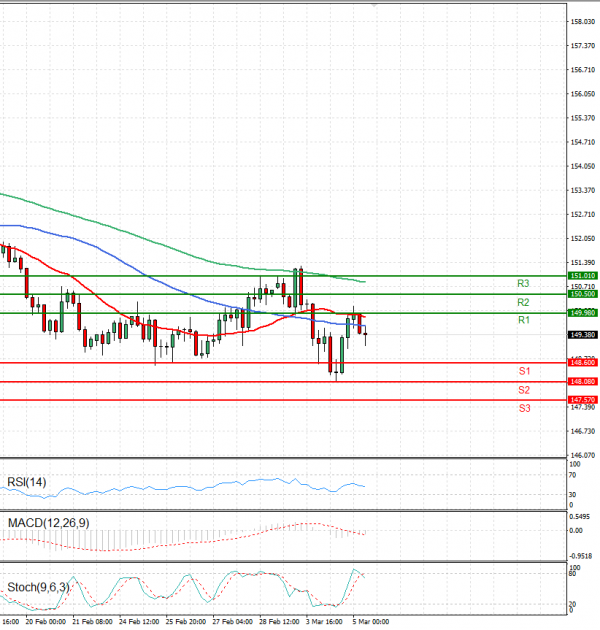Click the 24 Feb 12:00 time label
Screen dimensions: 600x630
coord(139,622)
